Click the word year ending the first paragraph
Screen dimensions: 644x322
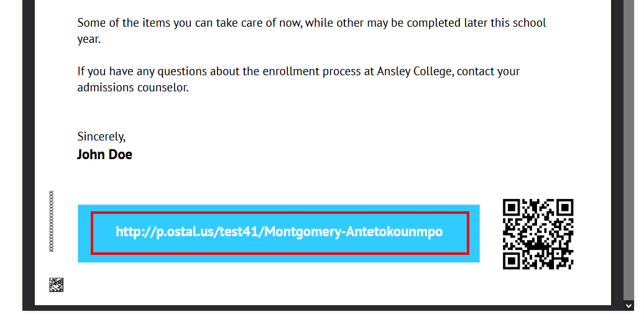(89, 40)
